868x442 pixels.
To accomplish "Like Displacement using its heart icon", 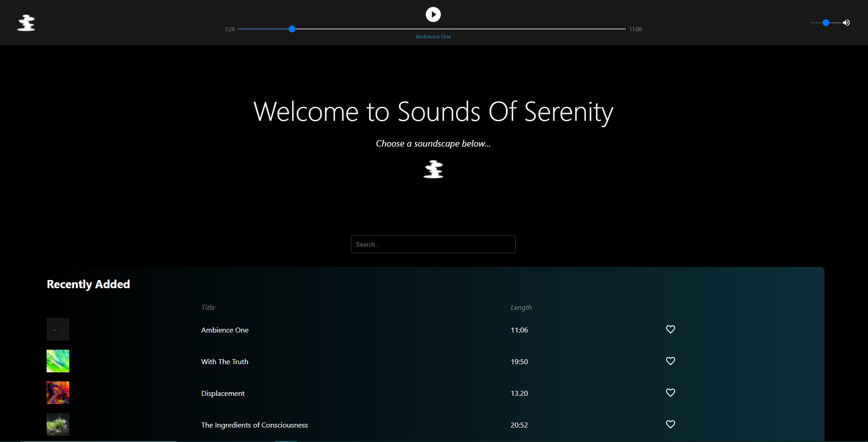I will pyautogui.click(x=671, y=393).
